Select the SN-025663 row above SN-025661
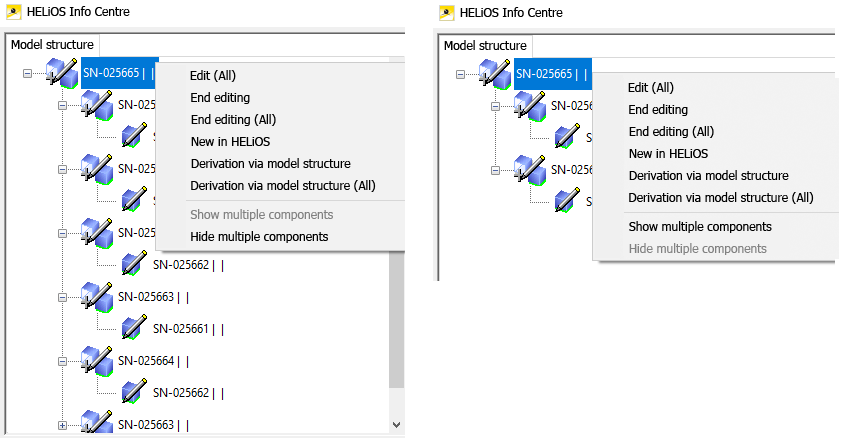The width and height of the screenshot is (846, 438). [x=153, y=297]
